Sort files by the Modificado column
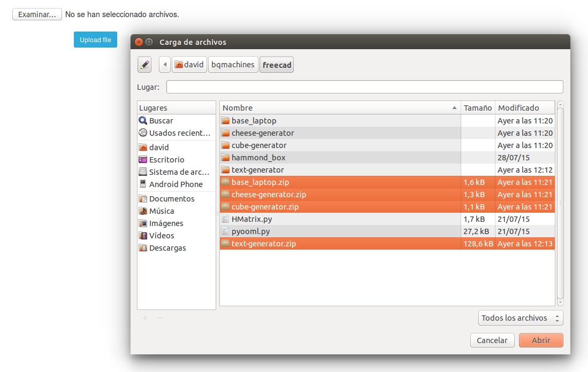This screenshot has height=372, width=588. (x=525, y=107)
